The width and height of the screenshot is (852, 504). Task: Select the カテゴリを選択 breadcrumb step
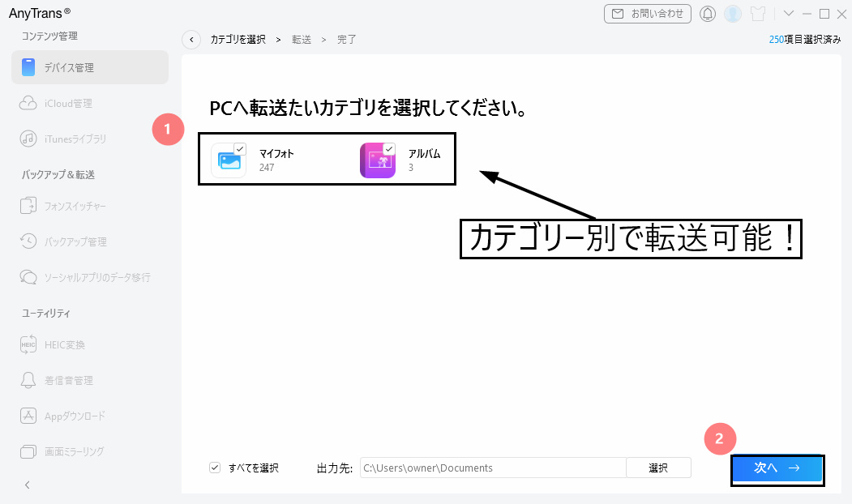tap(238, 39)
